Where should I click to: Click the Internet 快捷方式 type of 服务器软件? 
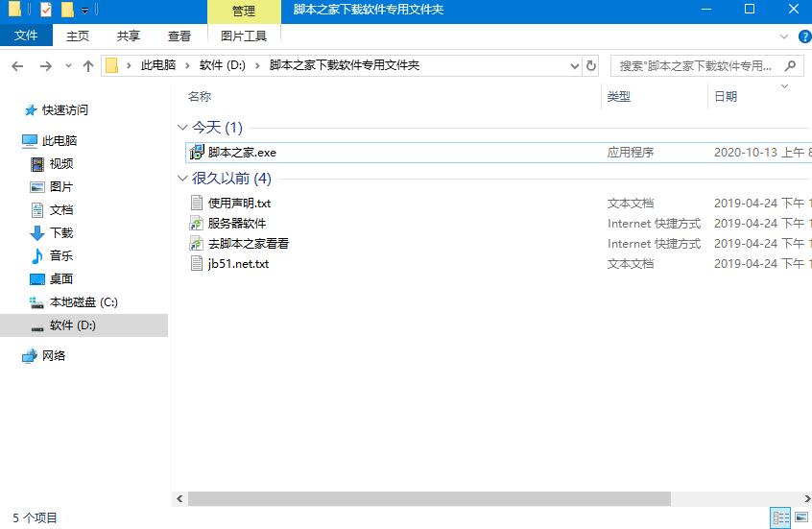pyautogui.click(x=654, y=224)
